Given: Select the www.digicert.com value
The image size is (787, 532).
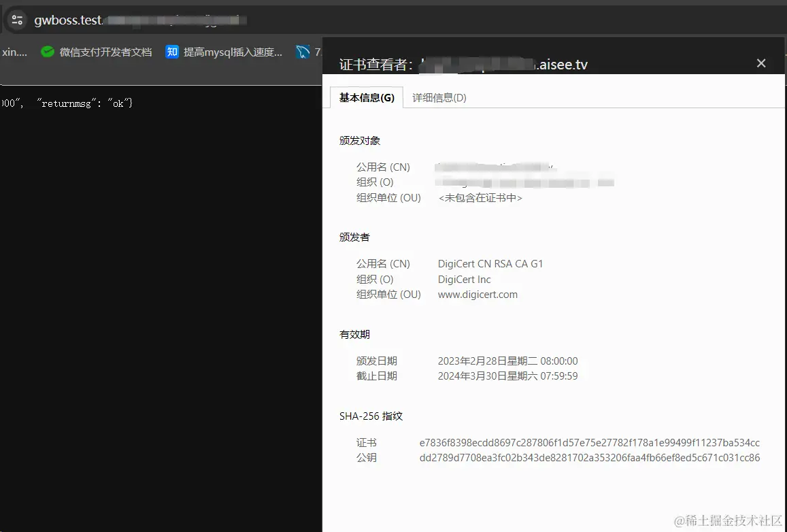Looking at the screenshot, I should [x=478, y=294].
